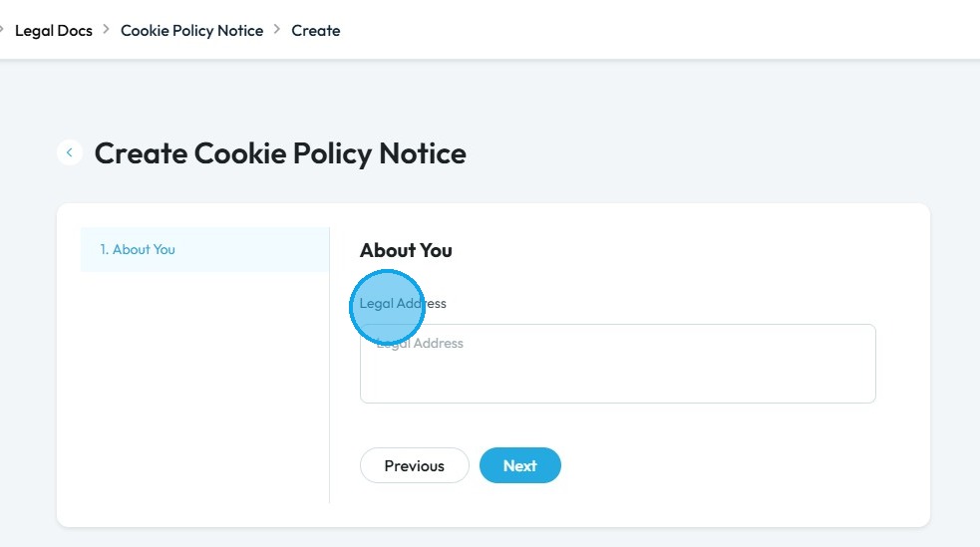Screen dimensions: 980x547
Task: Select the Create breadcrumb item
Action: 315,31
